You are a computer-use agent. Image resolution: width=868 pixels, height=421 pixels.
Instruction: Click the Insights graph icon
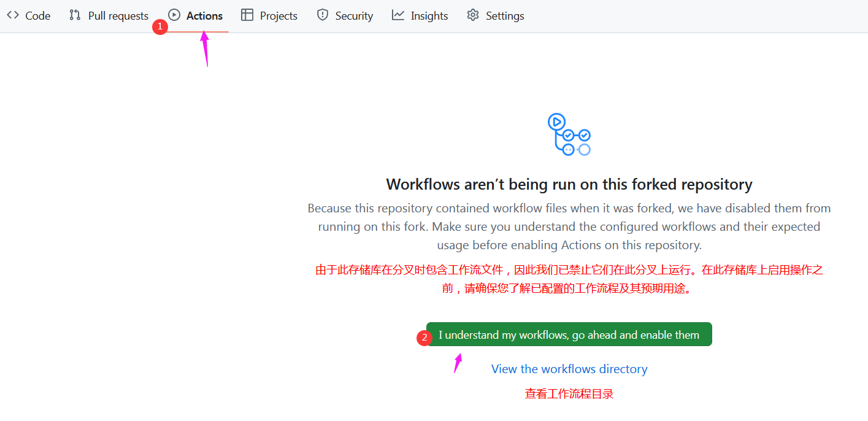click(398, 15)
